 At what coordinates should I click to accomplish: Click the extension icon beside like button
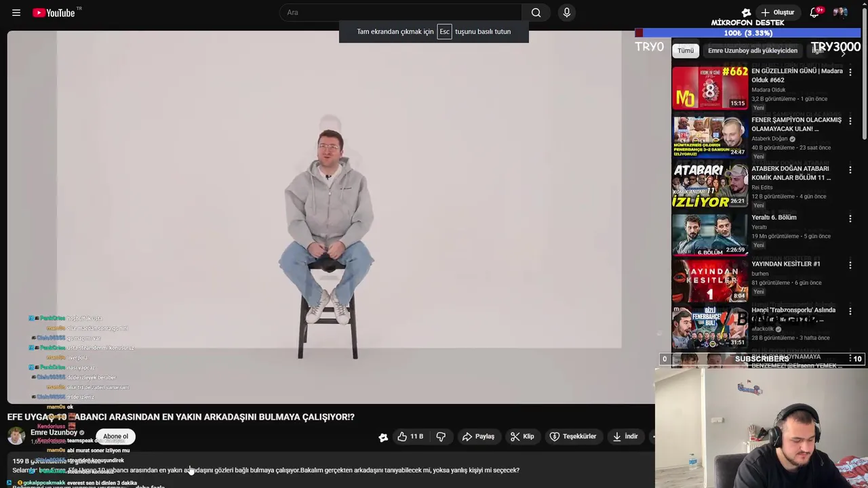coord(383,437)
